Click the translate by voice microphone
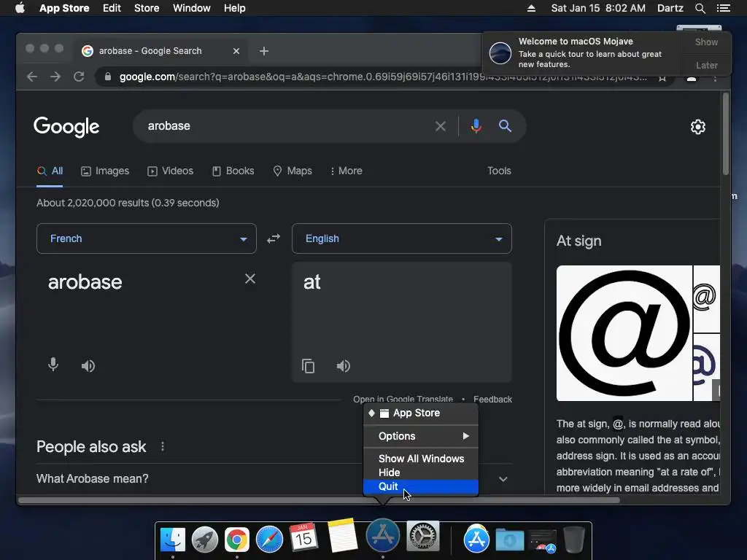This screenshot has height=560, width=747. click(x=53, y=365)
